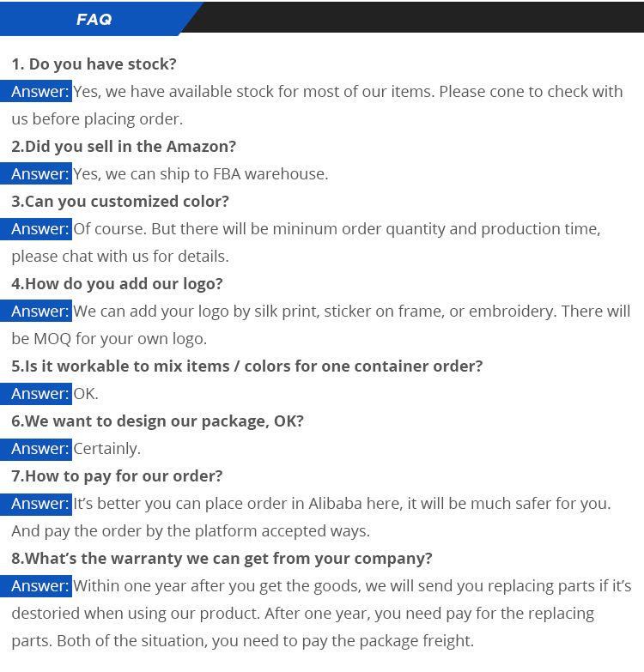
Task: Select the warranty question heading
Action: tap(222, 559)
